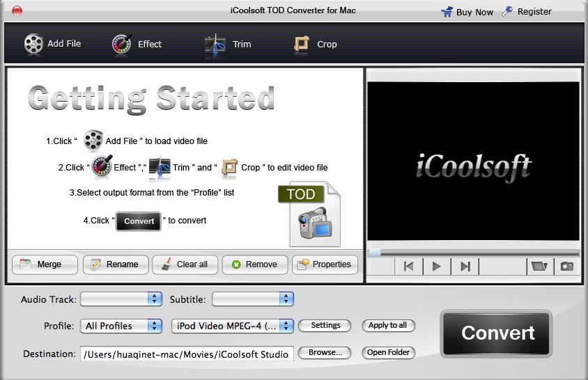
Task: Skip to previous in player controls
Action: (409, 266)
